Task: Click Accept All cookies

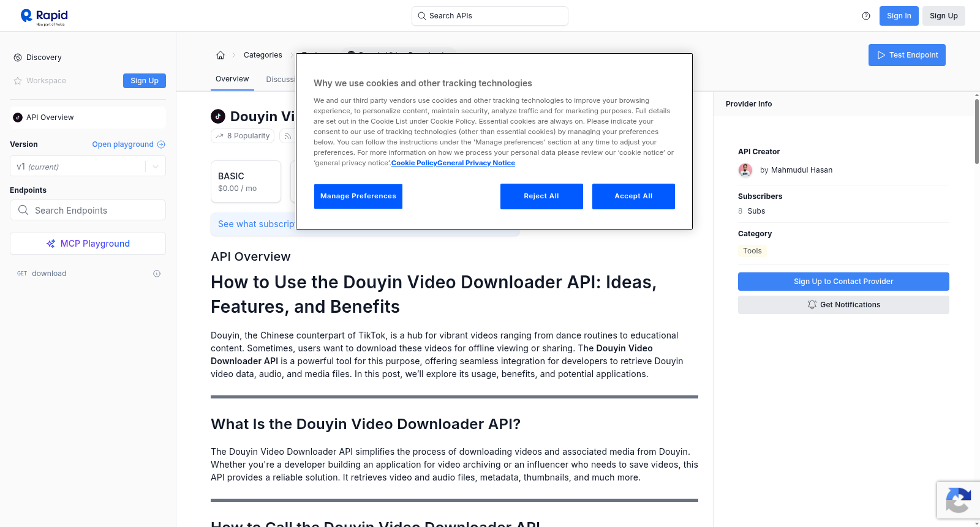Action: [x=633, y=196]
